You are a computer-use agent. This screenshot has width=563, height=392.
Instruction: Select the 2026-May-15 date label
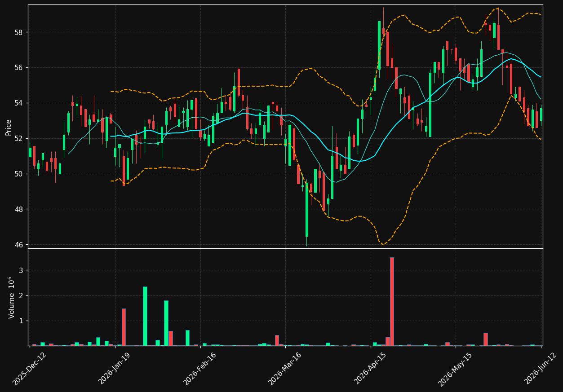click(455, 368)
